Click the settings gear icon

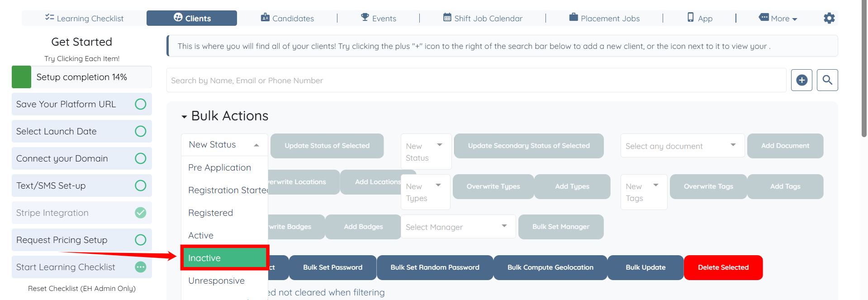point(829,18)
